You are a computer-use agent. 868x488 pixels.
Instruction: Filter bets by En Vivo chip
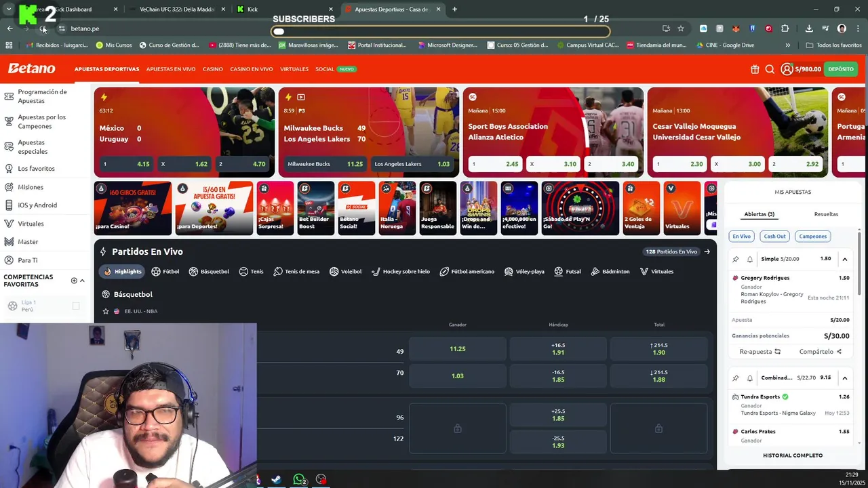click(741, 236)
